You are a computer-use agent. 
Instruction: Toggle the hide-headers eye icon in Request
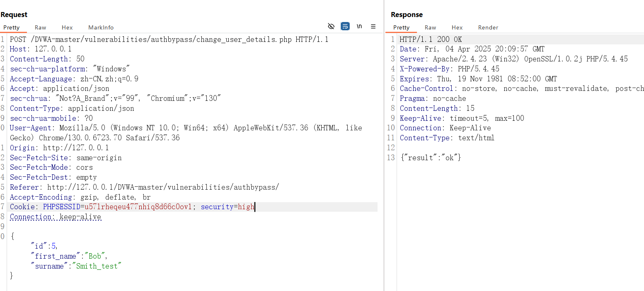point(331,27)
